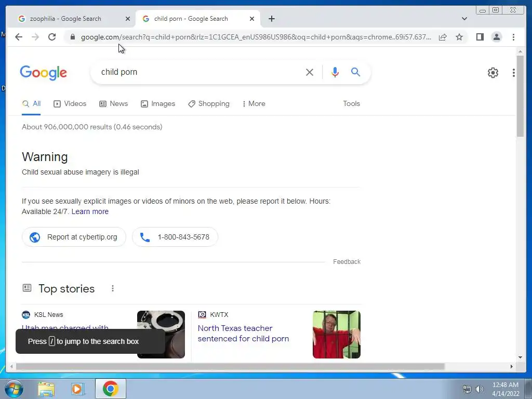Open the Chrome three-dot menu
Viewport: 532px width, 399px height.
click(x=513, y=37)
